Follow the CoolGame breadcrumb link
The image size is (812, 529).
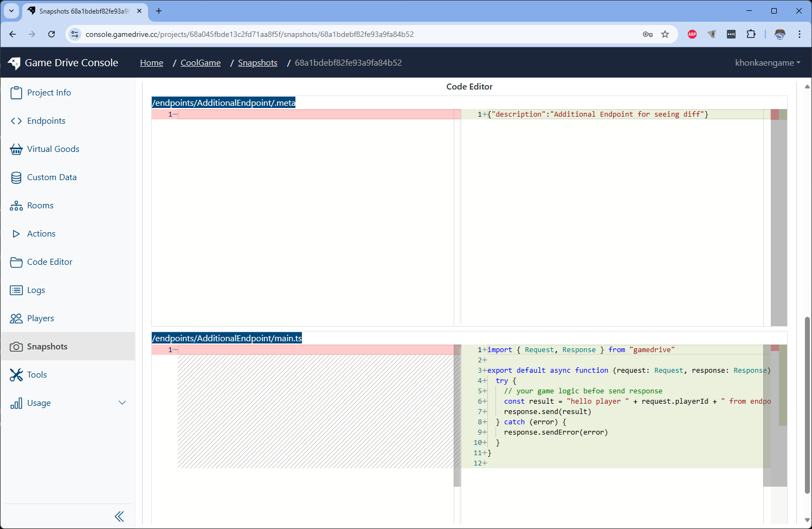coord(201,63)
